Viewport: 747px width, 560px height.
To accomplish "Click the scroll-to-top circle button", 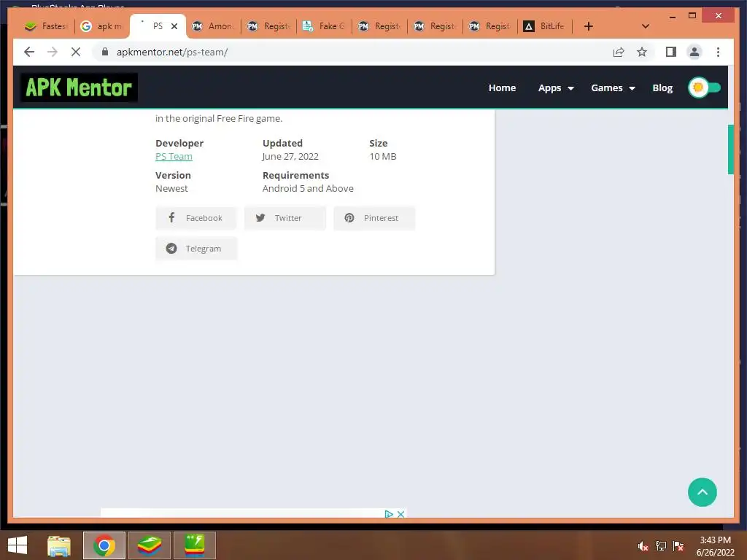I will click(703, 492).
